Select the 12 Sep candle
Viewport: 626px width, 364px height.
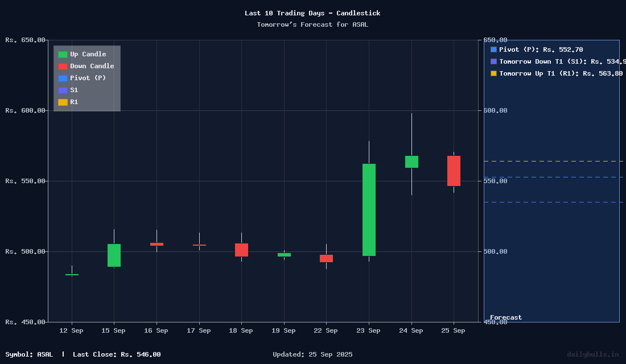[72, 275]
